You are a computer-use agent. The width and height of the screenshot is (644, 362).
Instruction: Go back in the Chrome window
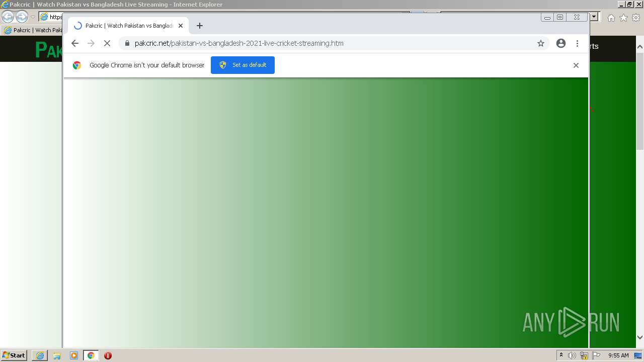pyautogui.click(x=75, y=43)
